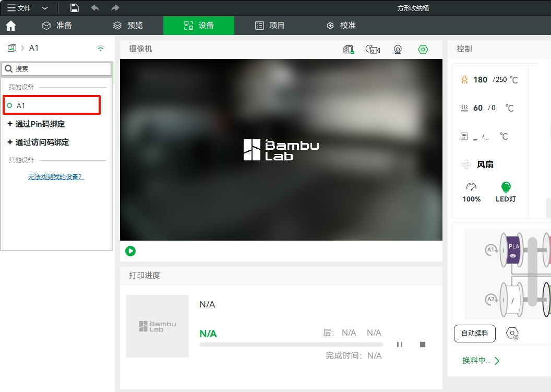Click the 100% print speed gauge
The width and height of the screenshot is (551, 392).
(x=471, y=192)
